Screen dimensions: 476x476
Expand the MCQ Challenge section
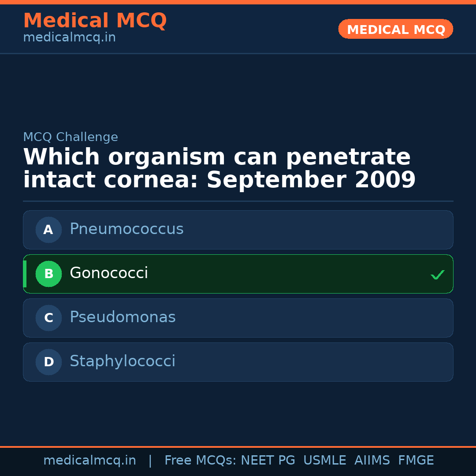pos(71,137)
